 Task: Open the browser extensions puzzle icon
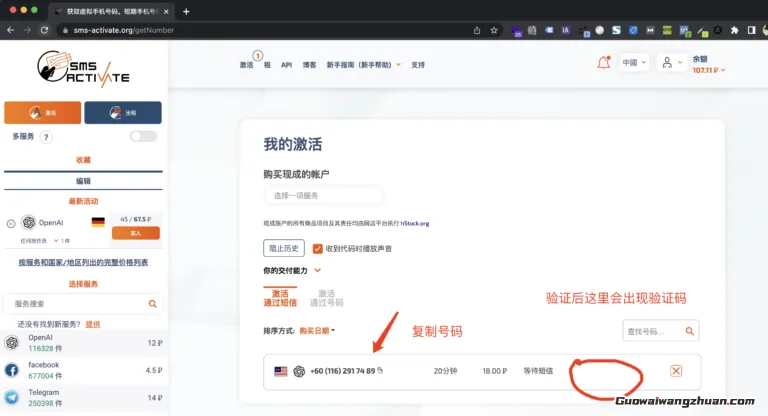pyautogui.click(x=734, y=30)
